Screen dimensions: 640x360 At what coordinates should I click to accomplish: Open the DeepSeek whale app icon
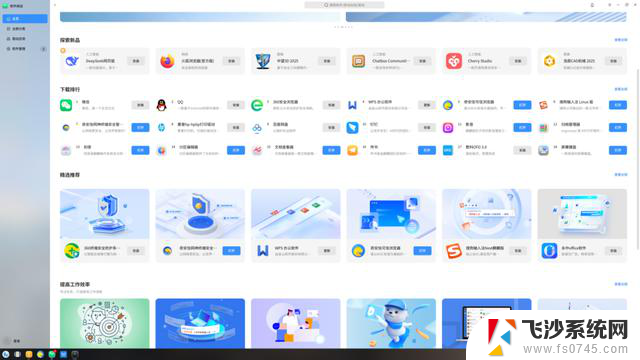(72, 61)
